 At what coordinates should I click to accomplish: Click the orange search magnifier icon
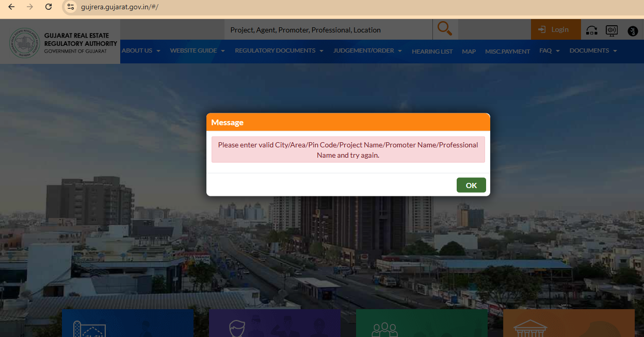coord(444,29)
